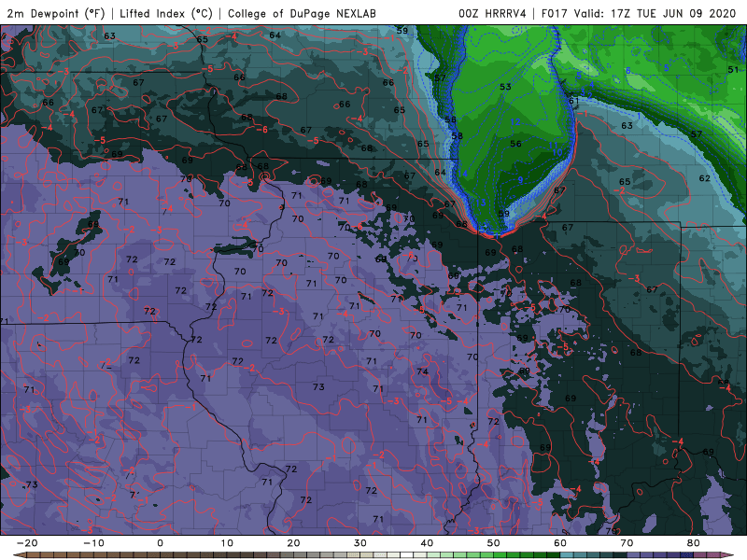Screen dimensions: 747x560
Task: Click the left arrow end of color bar
Action: (19, 555)
